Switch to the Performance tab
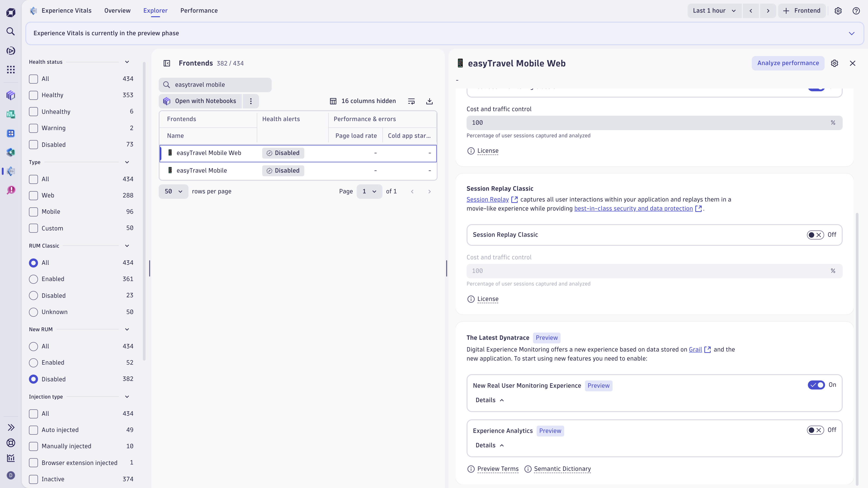868x488 pixels. point(199,10)
